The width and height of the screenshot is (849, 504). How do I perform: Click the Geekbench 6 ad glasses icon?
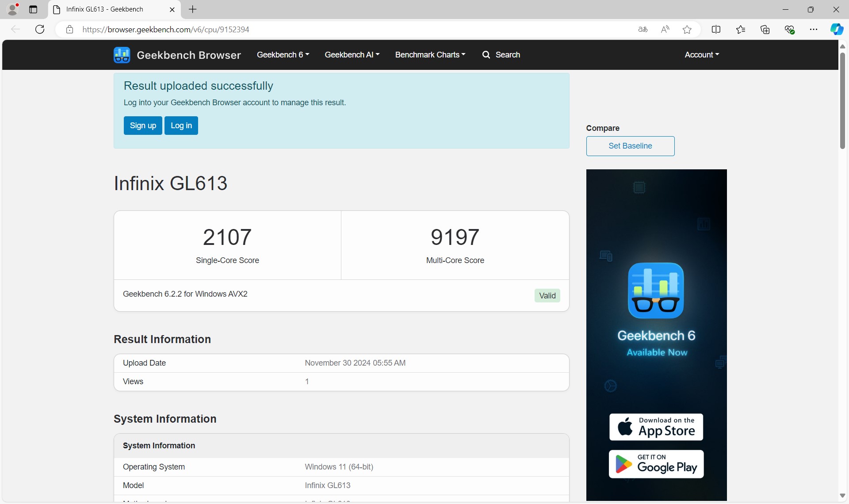(656, 290)
